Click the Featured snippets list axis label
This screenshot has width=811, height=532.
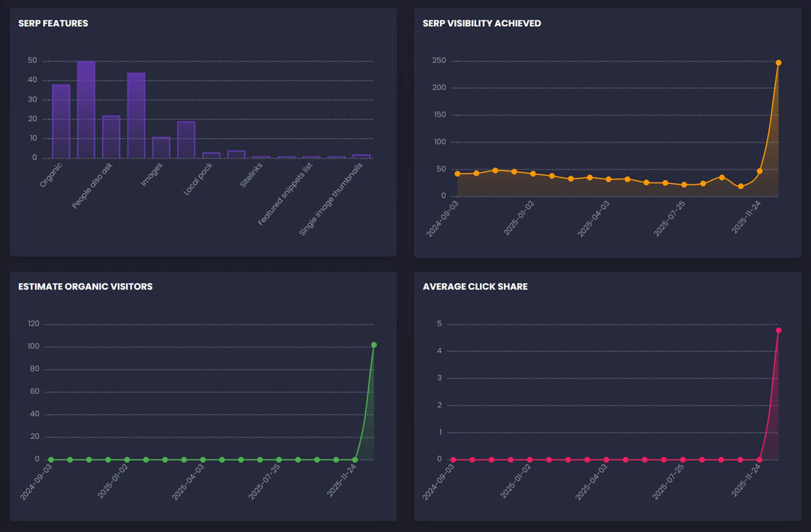[285, 195]
